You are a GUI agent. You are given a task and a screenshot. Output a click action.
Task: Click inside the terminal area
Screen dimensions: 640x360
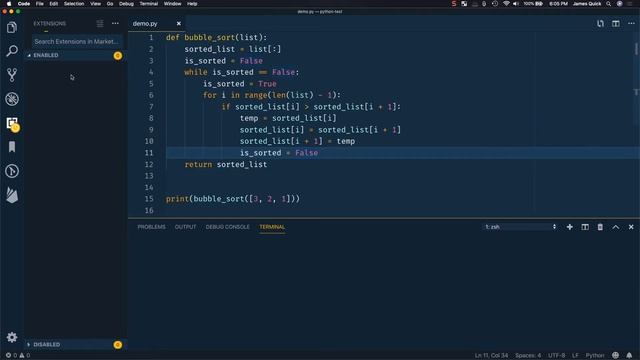pos(384,292)
